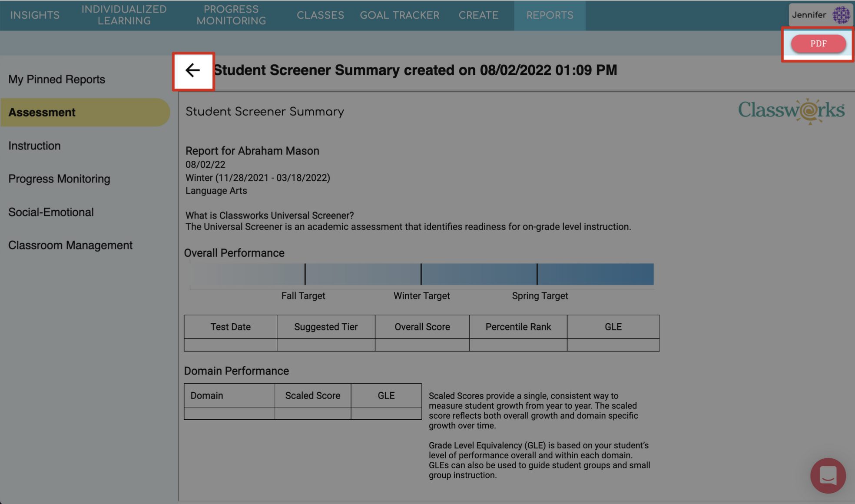The height and width of the screenshot is (504, 855).
Task: Click the Reports tab
Action: pyautogui.click(x=550, y=15)
